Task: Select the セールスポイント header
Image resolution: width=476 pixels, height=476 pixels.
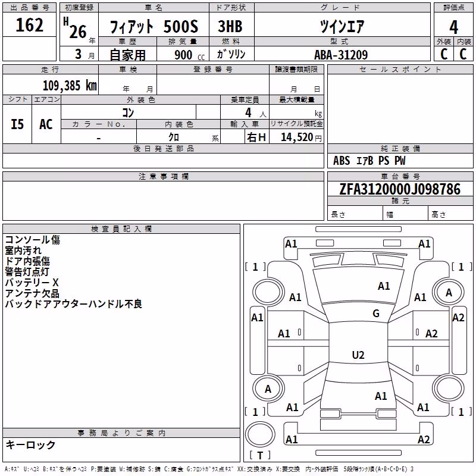Action: pos(400,70)
